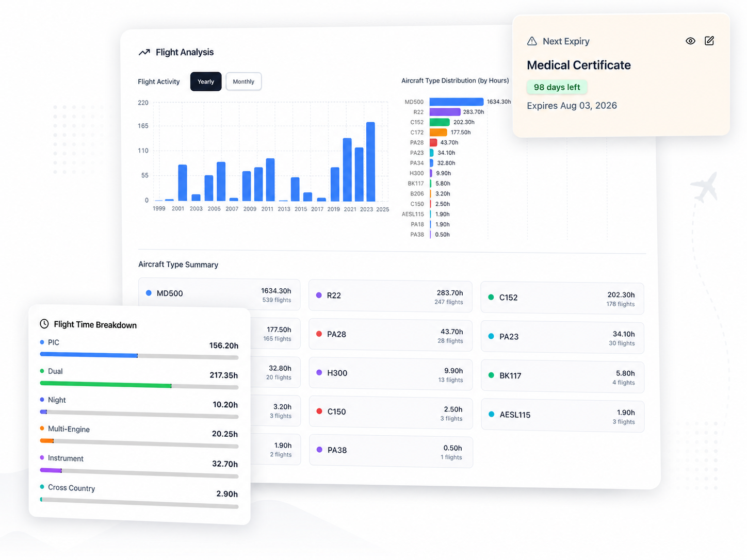Click the Expires Aug 03, 2026 text
The width and height of the screenshot is (747, 560).
572,105
